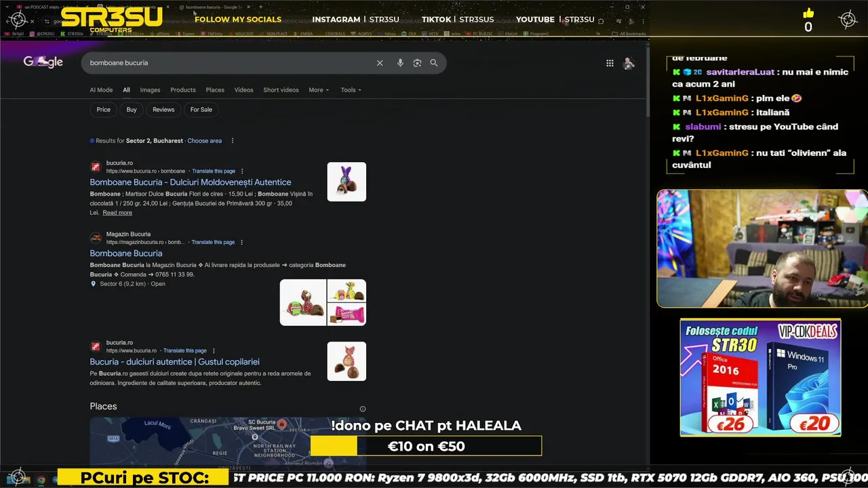Open Magazin Bucuria's Bomboane Bucuria result title
Viewport: 868px width, 488px height.
pos(126,253)
